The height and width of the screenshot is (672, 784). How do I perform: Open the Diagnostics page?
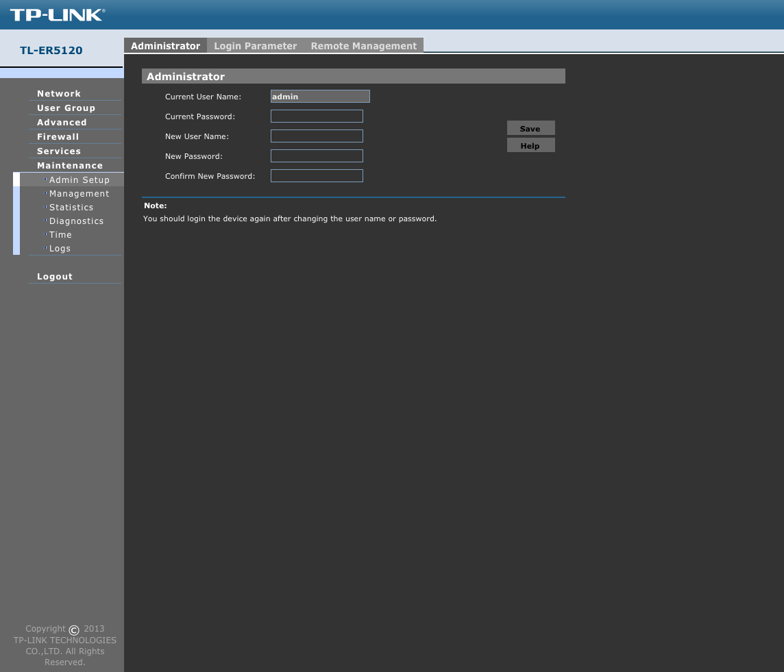click(76, 221)
